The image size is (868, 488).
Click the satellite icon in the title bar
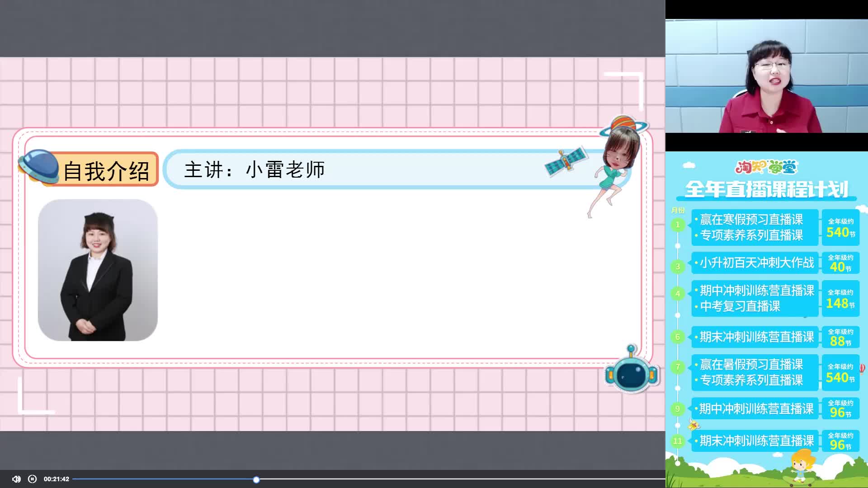tap(566, 161)
